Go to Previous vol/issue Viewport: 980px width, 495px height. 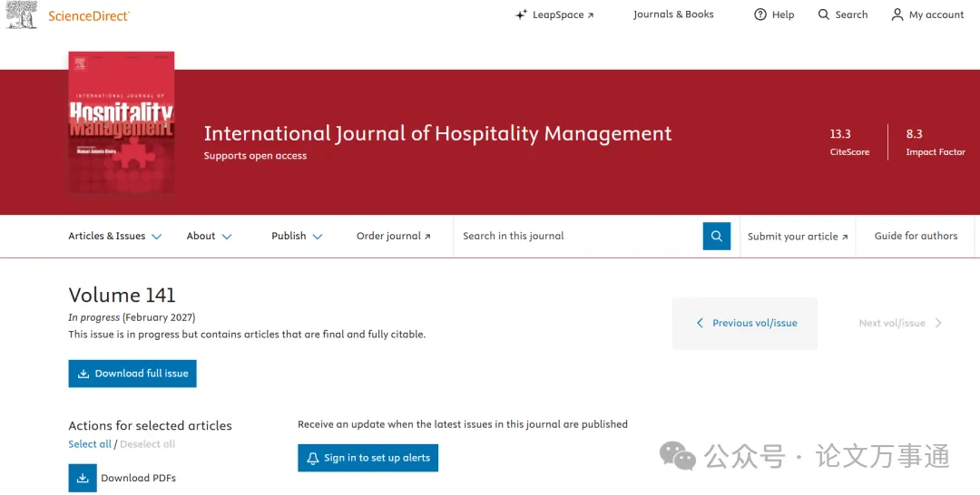coord(745,324)
